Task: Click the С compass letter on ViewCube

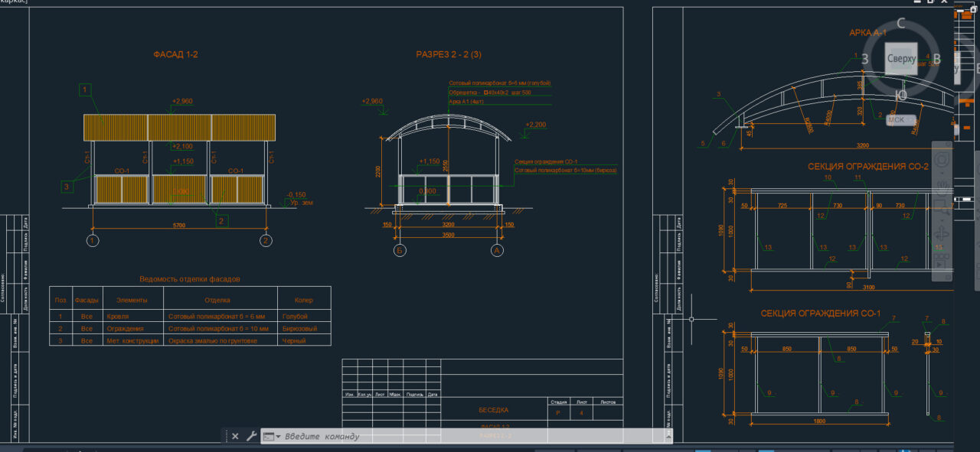Action: click(x=901, y=24)
